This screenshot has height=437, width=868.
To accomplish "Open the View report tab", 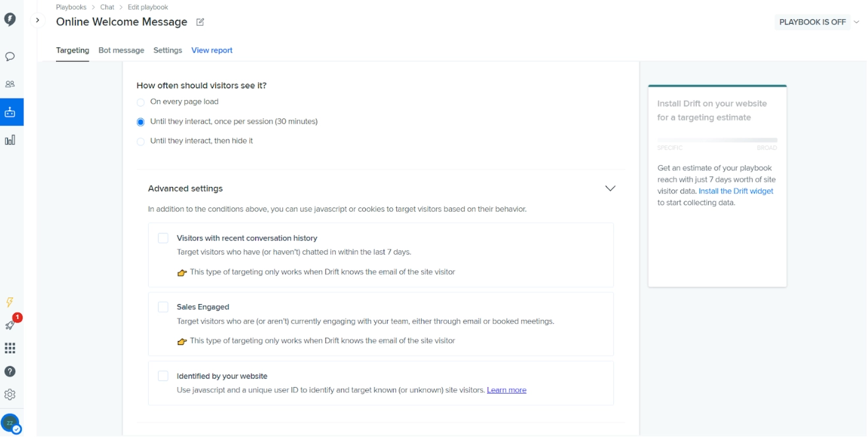I will pyautogui.click(x=212, y=50).
